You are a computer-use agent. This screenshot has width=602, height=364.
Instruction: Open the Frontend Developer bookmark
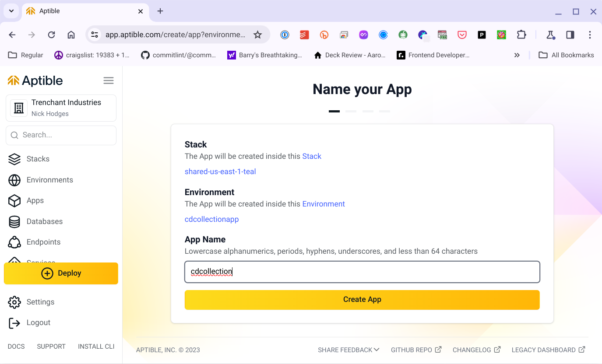(x=433, y=55)
